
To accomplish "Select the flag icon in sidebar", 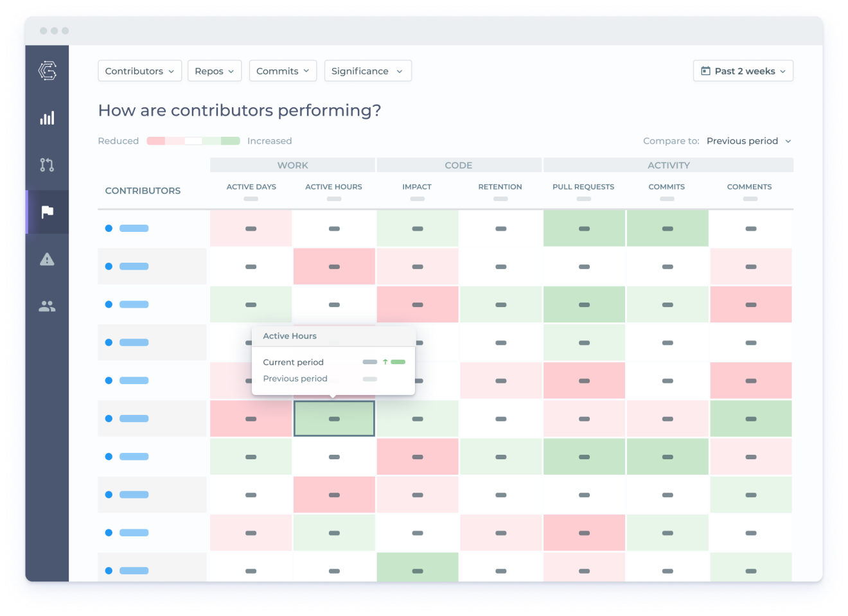I will (47, 212).
